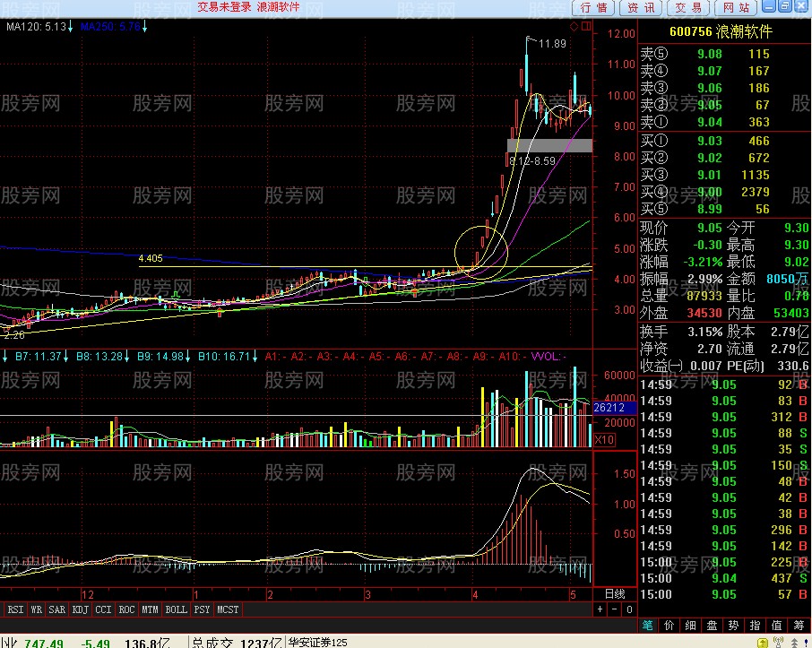
Task: Click the diamond icon above the price axis
Action: point(574,26)
